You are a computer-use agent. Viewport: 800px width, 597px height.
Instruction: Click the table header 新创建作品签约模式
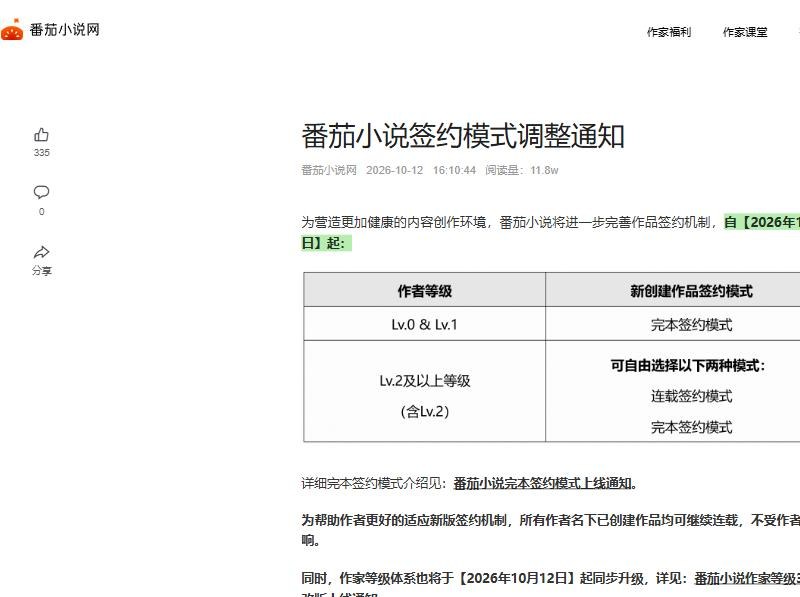coord(691,291)
